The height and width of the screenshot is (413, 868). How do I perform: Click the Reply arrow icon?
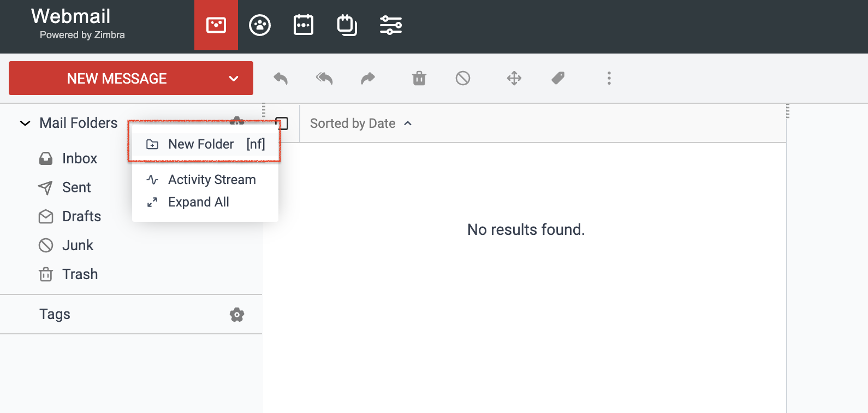point(281,78)
